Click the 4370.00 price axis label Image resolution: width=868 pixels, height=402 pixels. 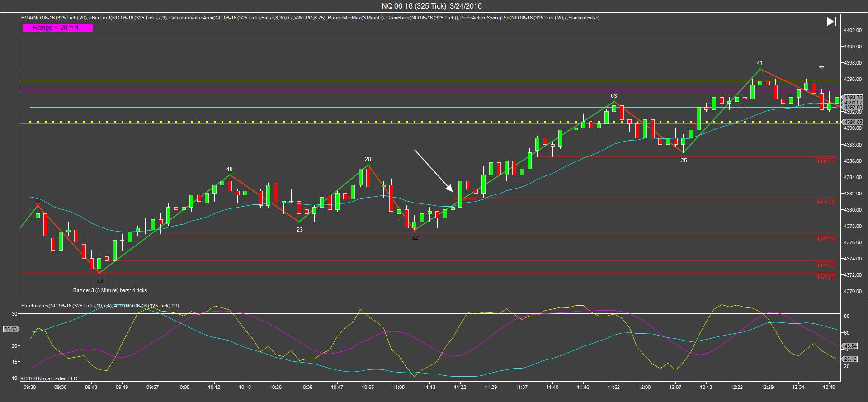point(852,291)
